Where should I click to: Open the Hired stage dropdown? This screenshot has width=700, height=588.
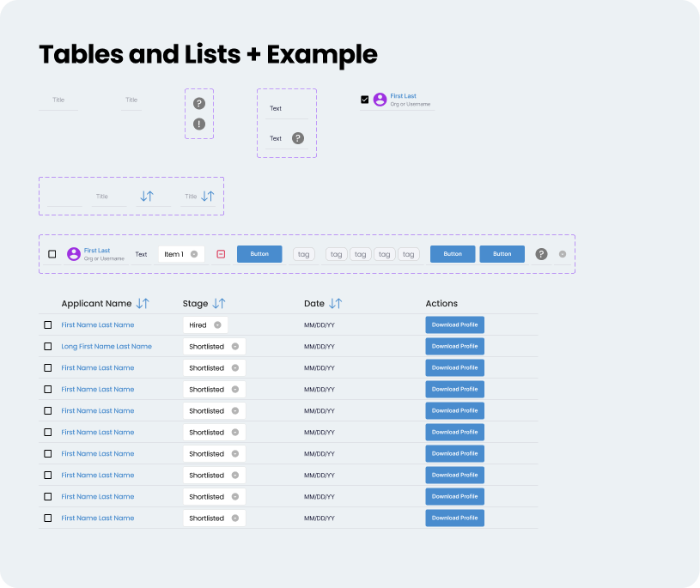[218, 324]
